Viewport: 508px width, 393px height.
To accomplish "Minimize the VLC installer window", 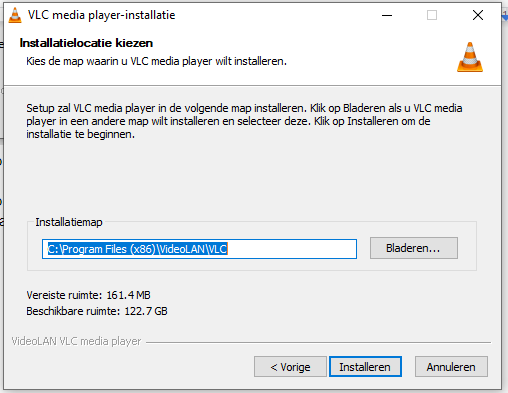I will pos(387,15).
